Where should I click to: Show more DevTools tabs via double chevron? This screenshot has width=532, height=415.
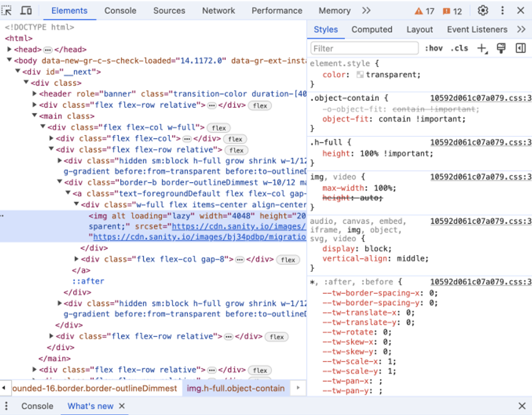pyautogui.click(x=366, y=10)
